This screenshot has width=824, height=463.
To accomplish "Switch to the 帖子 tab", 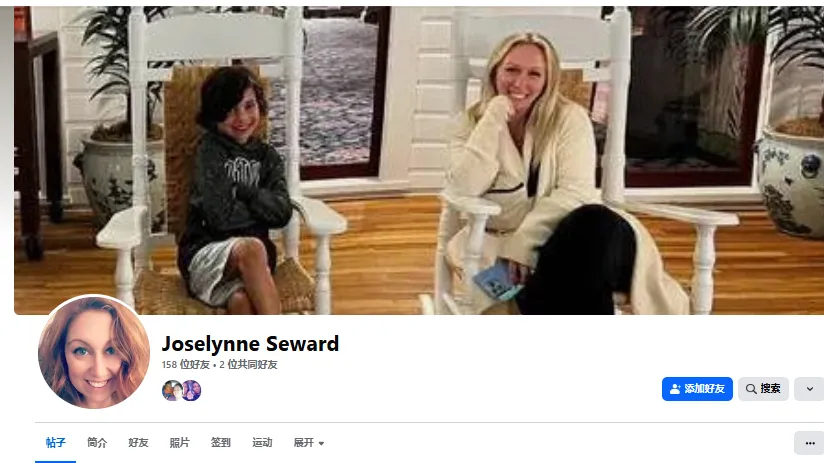I will (56, 443).
